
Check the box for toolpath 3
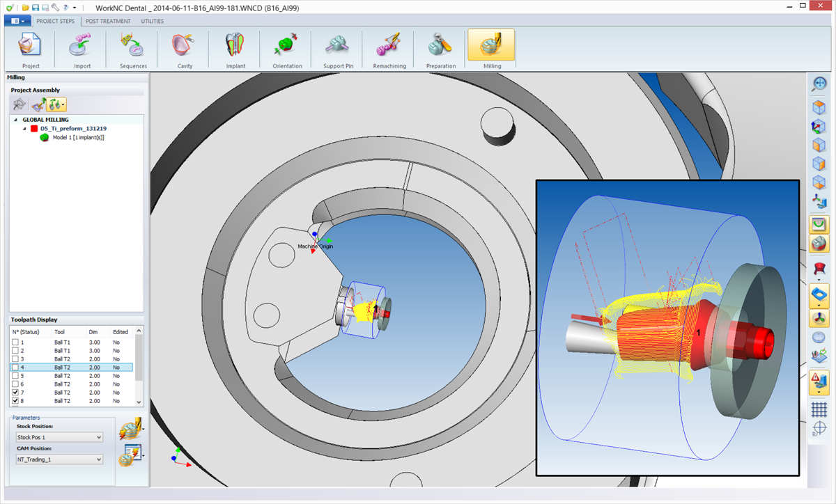click(15, 359)
